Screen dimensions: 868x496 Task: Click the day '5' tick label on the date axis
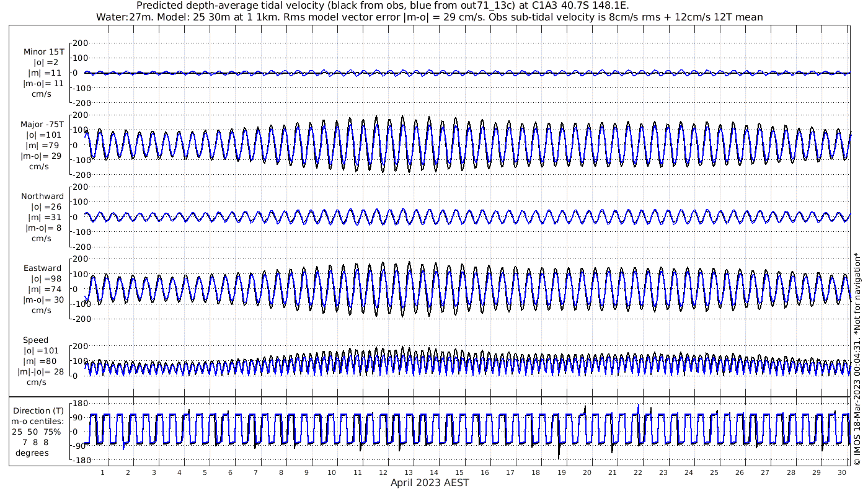point(205,472)
